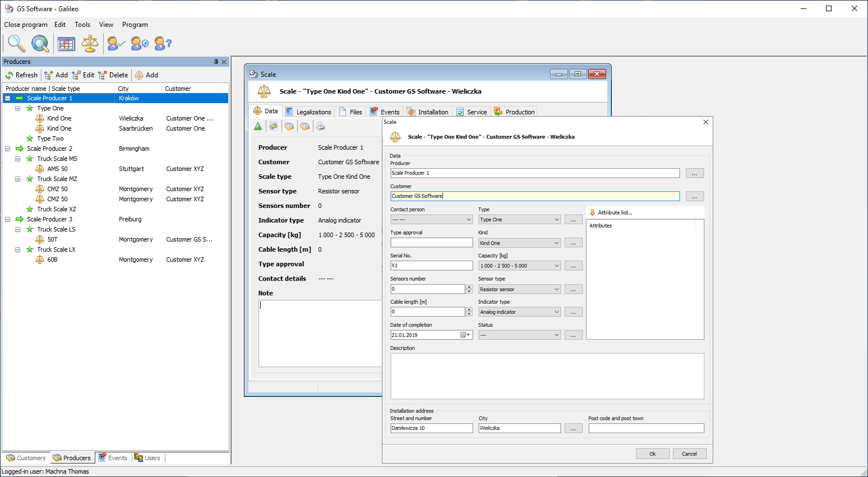Image resolution: width=868 pixels, height=477 pixels.
Task: Open the globe search toolbar icon
Action: coord(40,43)
